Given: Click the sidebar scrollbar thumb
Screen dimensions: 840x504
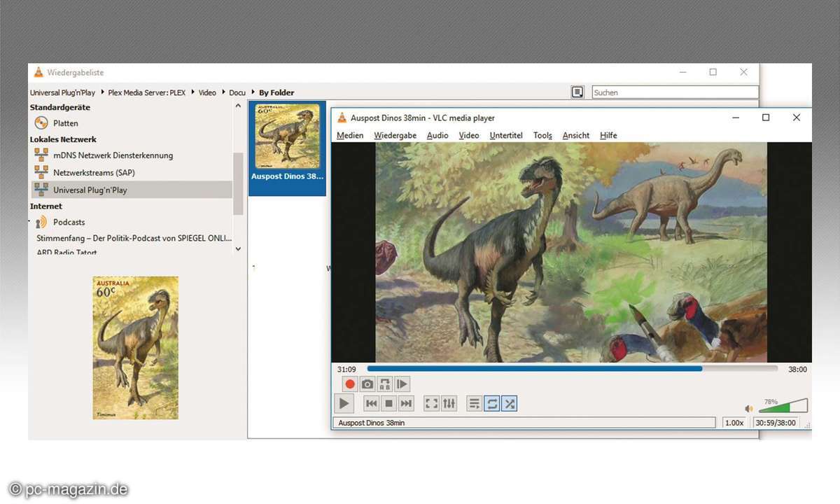Looking at the screenshot, I should click(x=238, y=183).
